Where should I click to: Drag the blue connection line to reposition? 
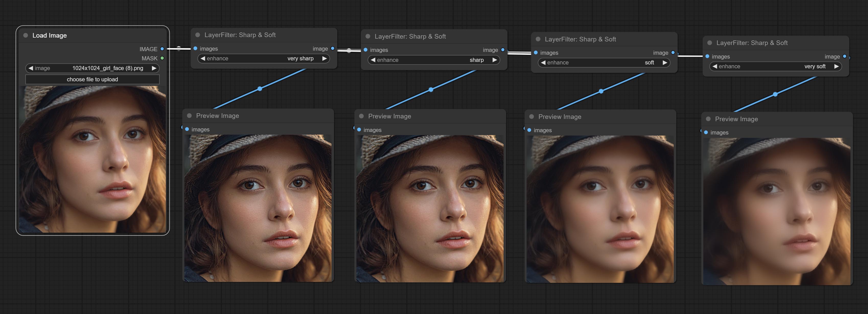(261, 89)
